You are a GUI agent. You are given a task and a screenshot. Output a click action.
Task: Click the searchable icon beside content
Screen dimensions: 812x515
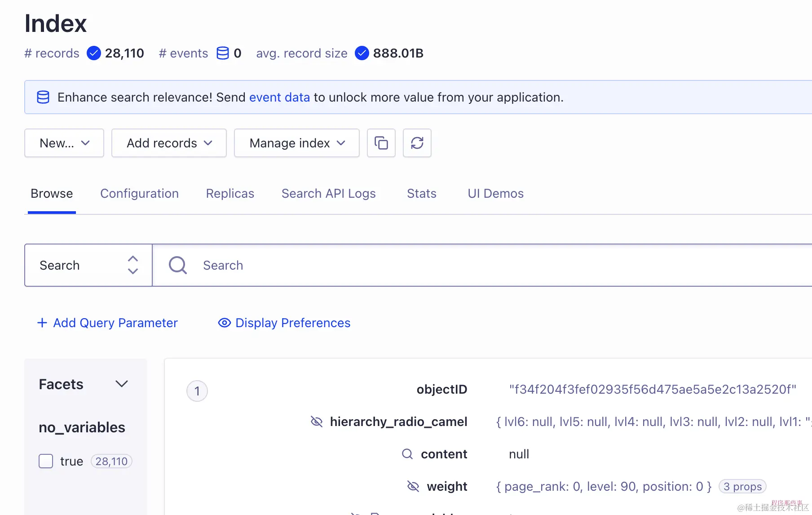tap(407, 454)
